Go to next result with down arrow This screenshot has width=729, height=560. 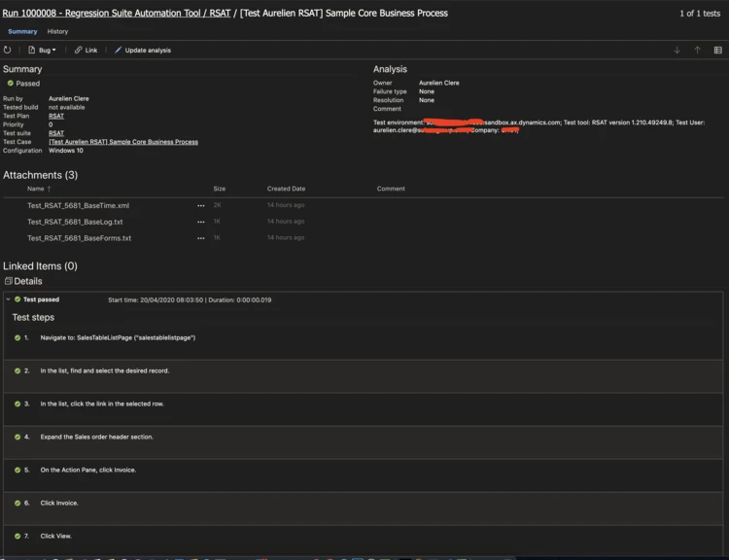click(x=677, y=50)
